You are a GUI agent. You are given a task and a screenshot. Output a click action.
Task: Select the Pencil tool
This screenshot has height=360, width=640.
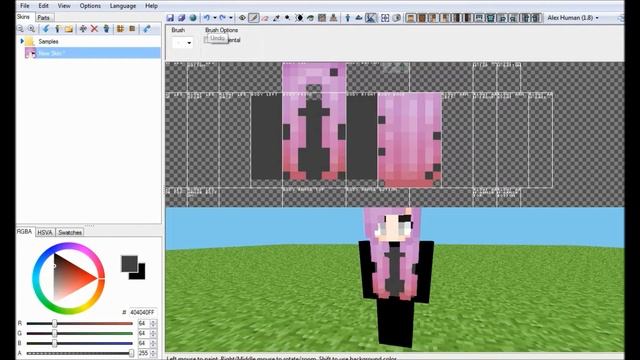click(253, 18)
